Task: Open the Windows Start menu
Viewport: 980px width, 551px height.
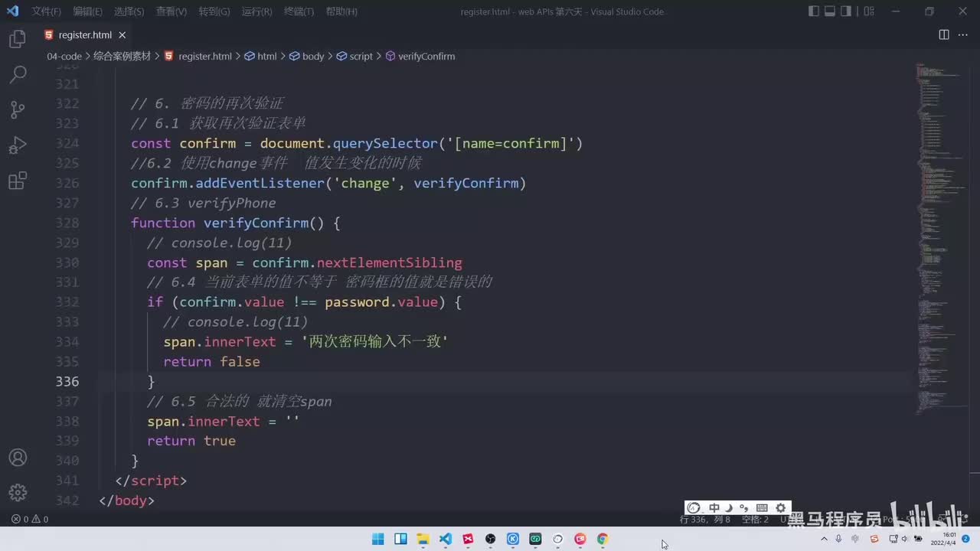Action: pyautogui.click(x=377, y=539)
